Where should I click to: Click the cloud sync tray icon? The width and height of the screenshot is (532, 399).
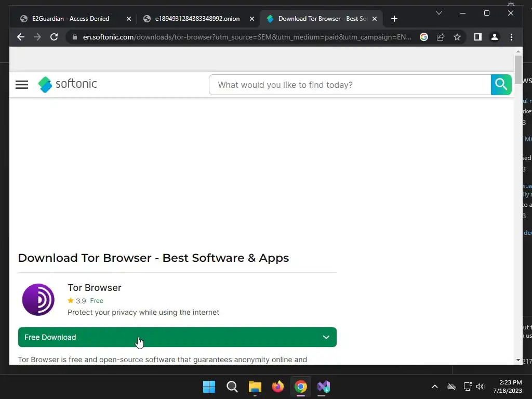coord(451,387)
